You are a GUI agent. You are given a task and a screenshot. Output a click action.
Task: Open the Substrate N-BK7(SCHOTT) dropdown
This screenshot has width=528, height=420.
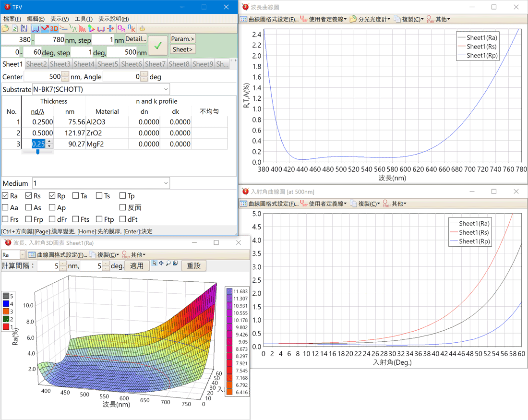(166, 89)
